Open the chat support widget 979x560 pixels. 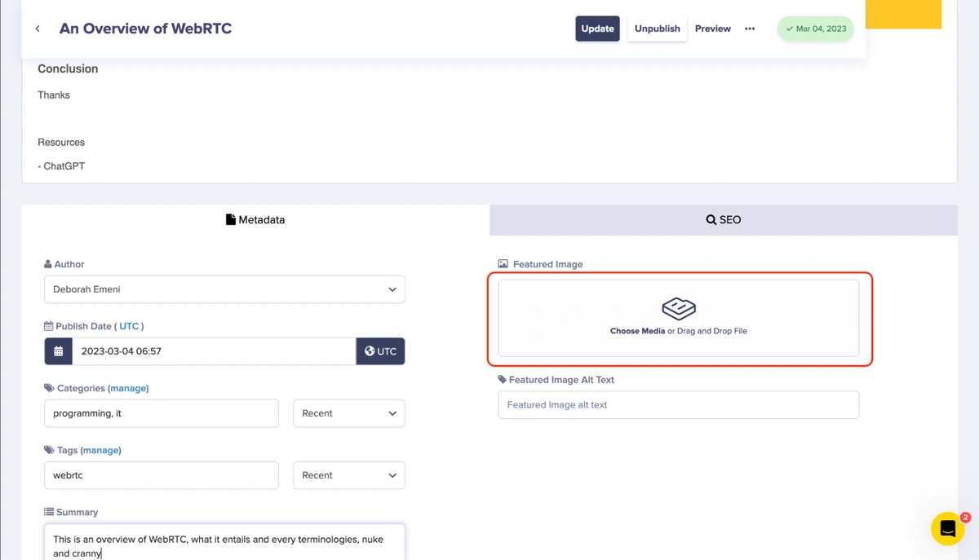tap(947, 529)
